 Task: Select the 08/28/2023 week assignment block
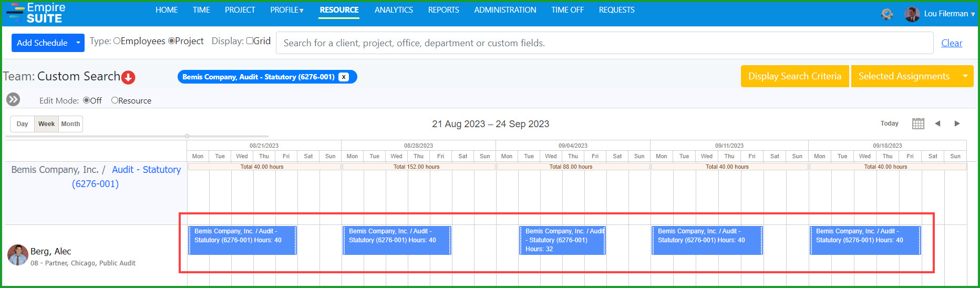click(x=397, y=240)
